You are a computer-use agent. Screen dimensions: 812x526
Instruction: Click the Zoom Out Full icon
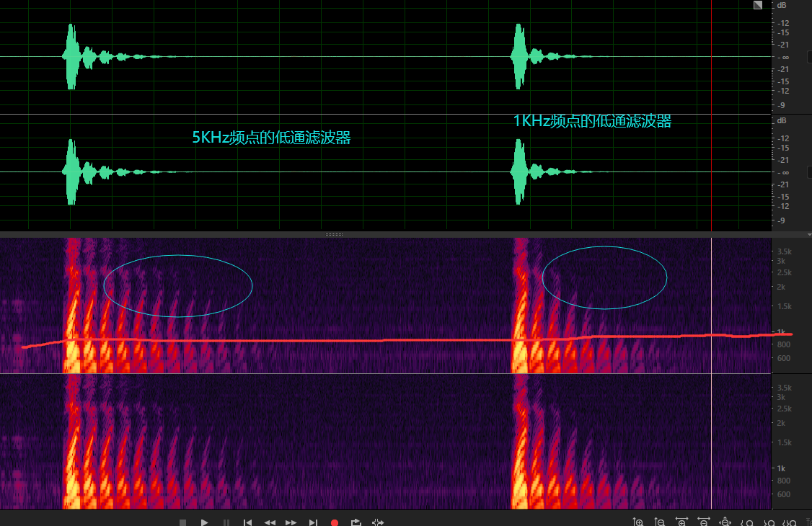click(725, 522)
